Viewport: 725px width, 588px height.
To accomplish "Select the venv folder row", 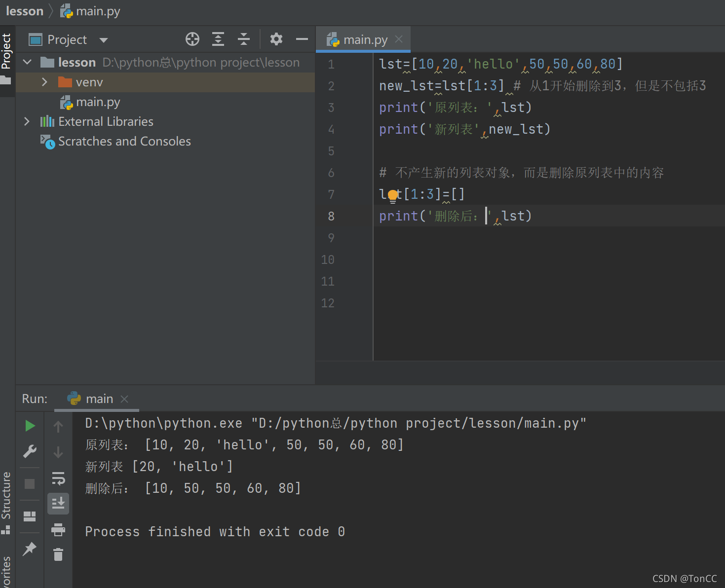I will (165, 82).
